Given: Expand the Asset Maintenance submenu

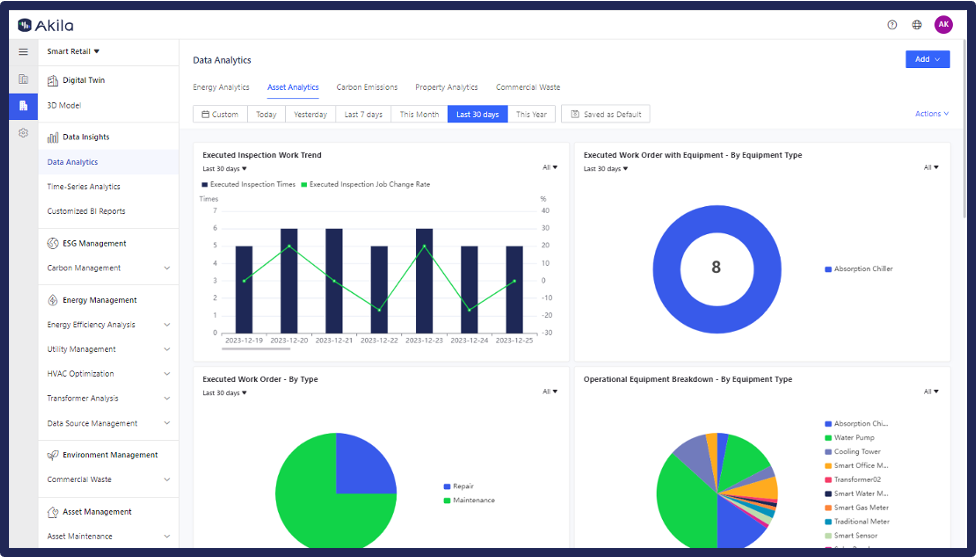Looking at the screenshot, I should [x=167, y=536].
